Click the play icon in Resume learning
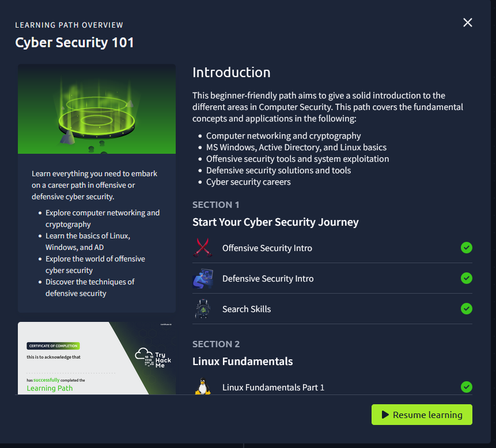Image resolution: width=496 pixels, height=448 pixels. click(384, 415)
